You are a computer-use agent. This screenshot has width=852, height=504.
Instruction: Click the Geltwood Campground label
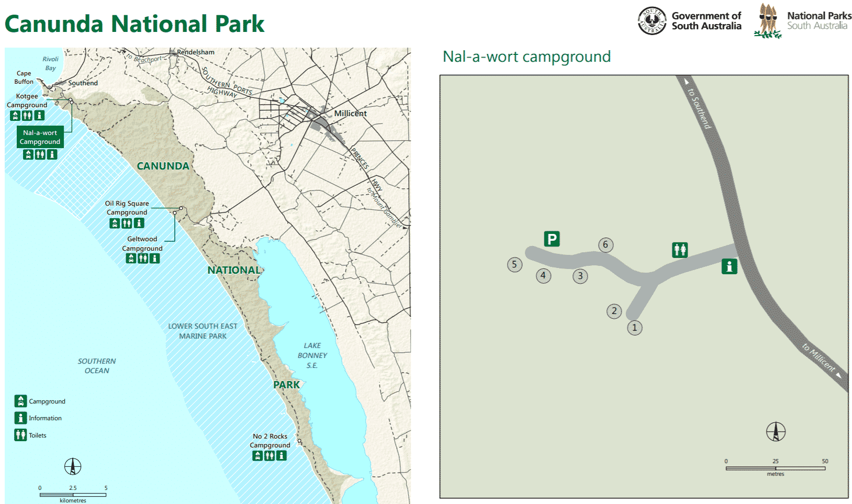[142, 244]
